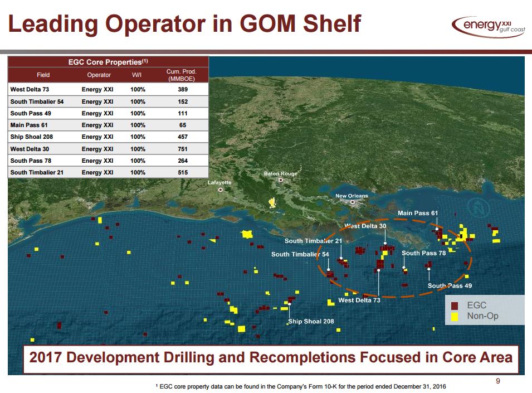Click the 'South Pass 49' map label

pyautogui.click(x=450, y=286)
